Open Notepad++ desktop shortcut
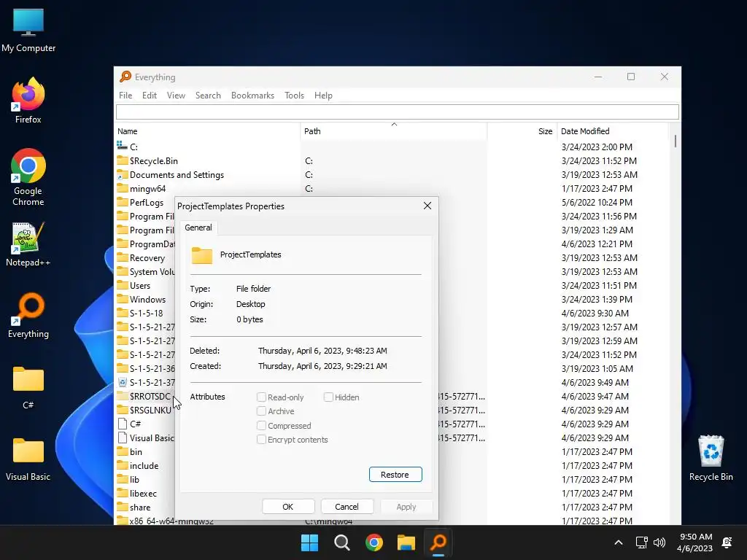This screenshot has width=747, height=560. point(28,245)
